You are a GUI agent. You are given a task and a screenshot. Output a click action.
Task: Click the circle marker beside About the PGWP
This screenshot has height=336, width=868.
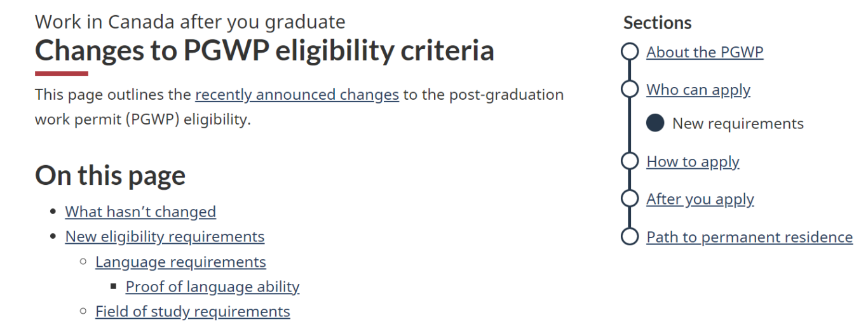click(x=629, y=52)
